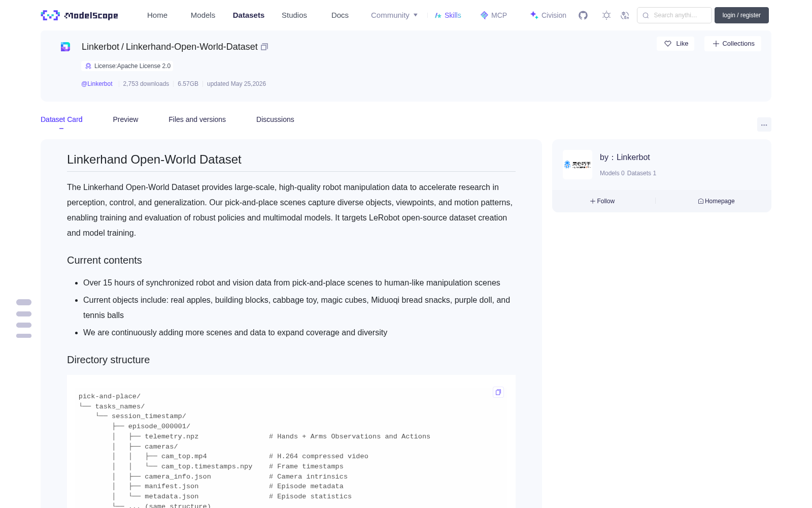Open the @Linkerbot profile link
This screenshot has height=508, width=812.
click(97, 84)
